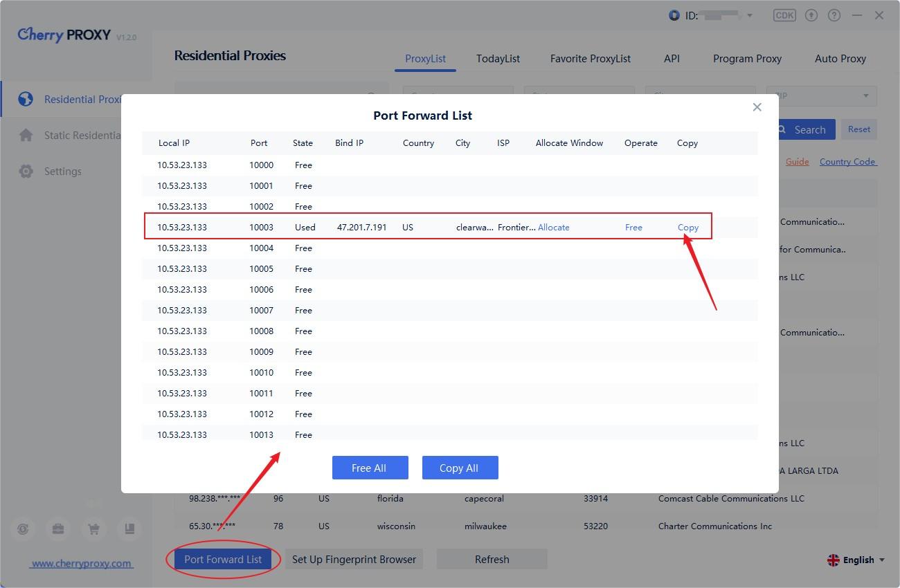
Task: Expand the account ID dropdown arrow
Action: point(749,16)
